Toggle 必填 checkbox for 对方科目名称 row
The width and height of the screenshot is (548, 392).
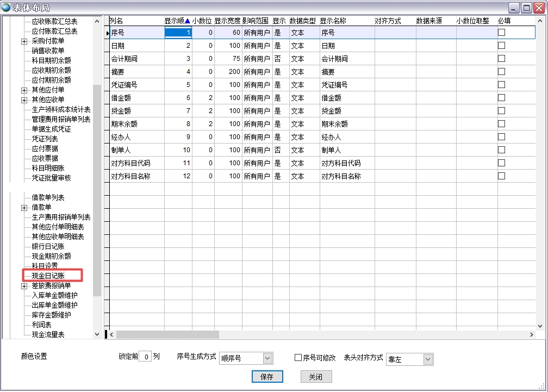coord(501,176)
